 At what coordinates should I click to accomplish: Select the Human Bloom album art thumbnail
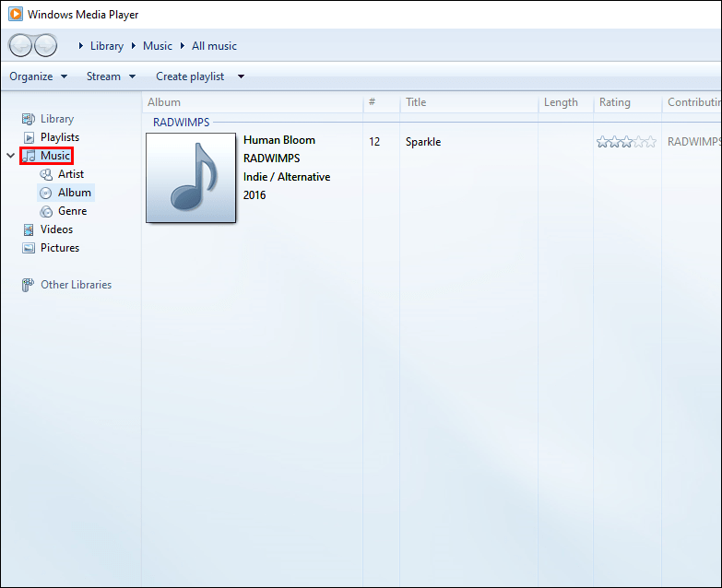tap(191, 178)
